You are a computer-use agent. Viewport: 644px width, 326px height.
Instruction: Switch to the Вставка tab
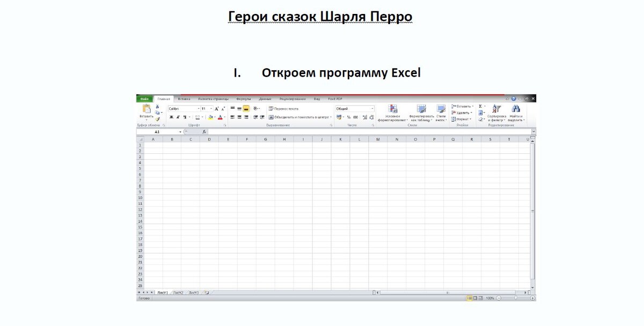click(x=184, y=99)
